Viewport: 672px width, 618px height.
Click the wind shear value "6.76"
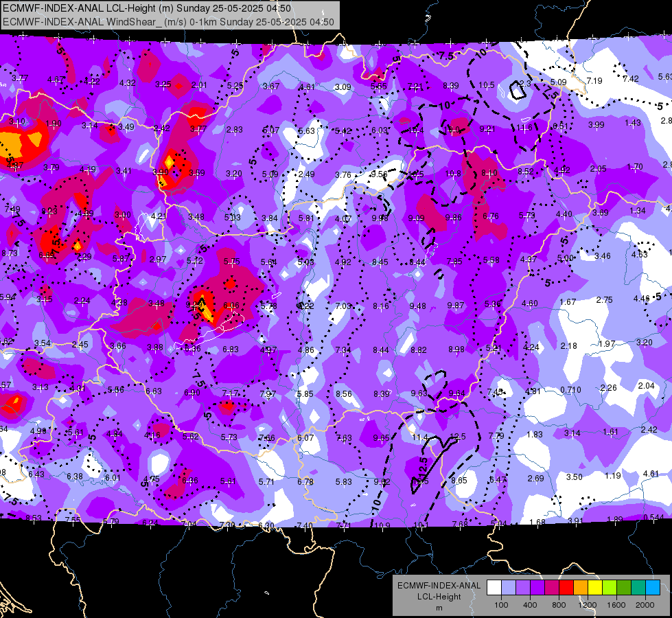point(491,216)
